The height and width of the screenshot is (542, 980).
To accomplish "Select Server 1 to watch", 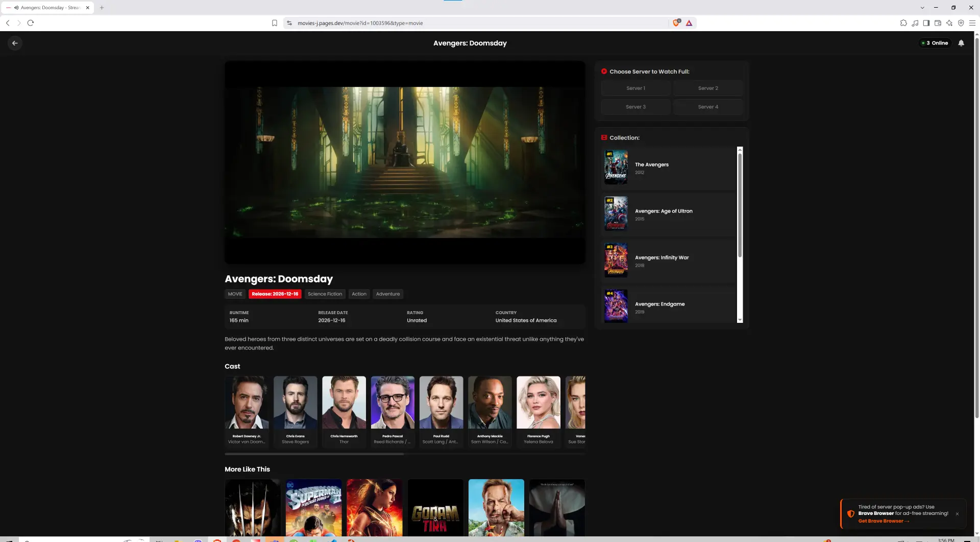I will 635,88.
